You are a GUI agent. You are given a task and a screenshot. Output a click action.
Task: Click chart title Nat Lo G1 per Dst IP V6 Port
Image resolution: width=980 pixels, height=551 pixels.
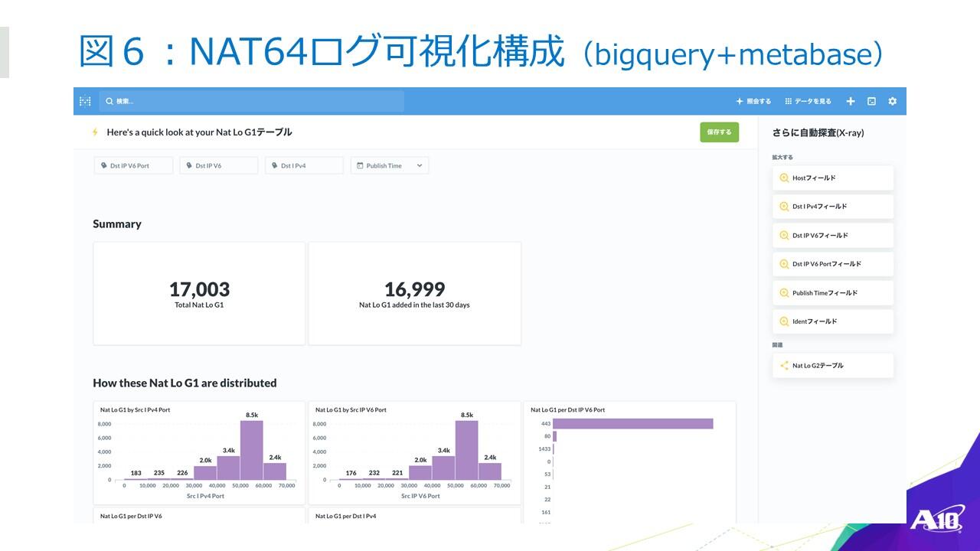point(567,409)
